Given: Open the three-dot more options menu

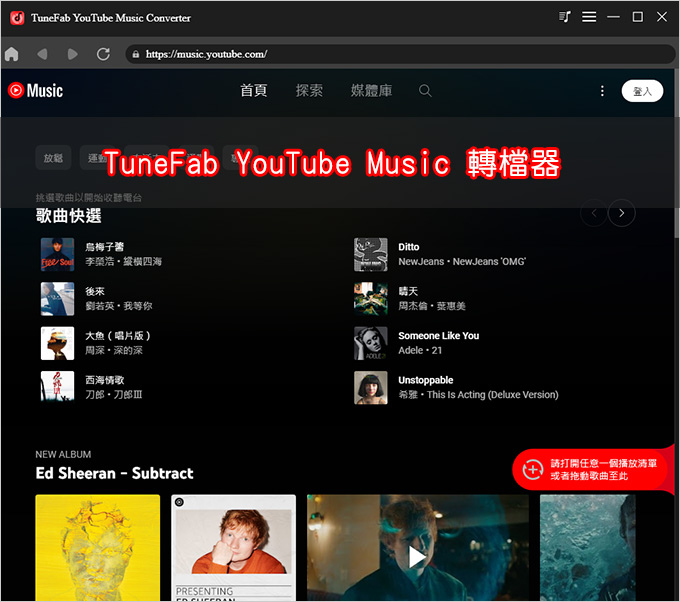Looking at the screenshot, I should click(602, 91).
